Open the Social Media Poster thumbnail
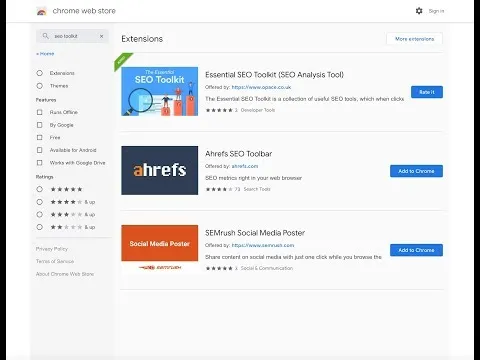This screenshot has width=480, height=360. pyautogui.click(x=160, y=249)
